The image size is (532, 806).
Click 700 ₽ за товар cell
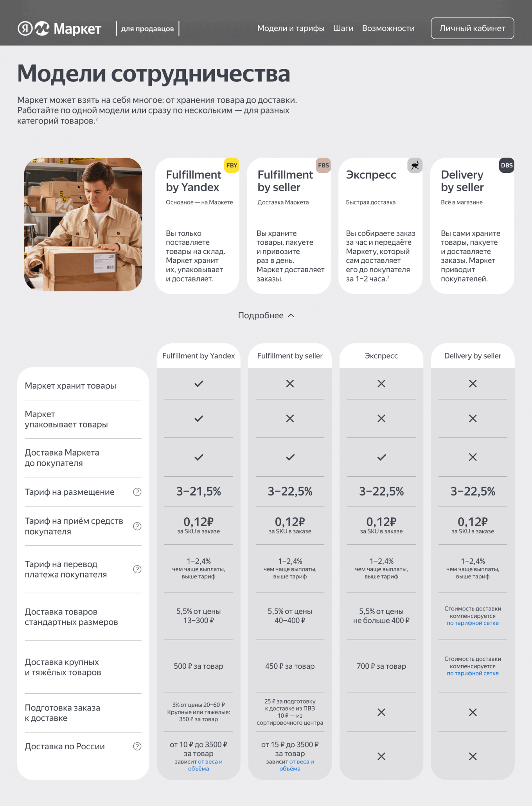coord(381,666)
